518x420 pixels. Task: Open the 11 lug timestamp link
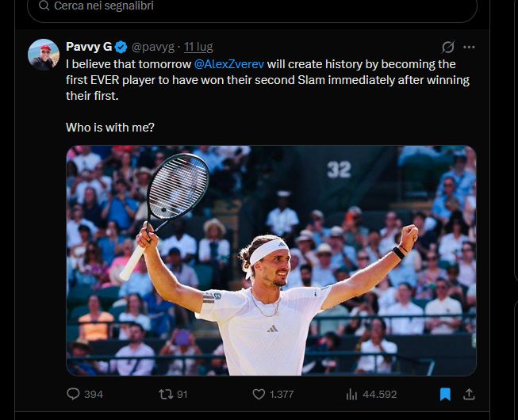click(x=198, y=48)
